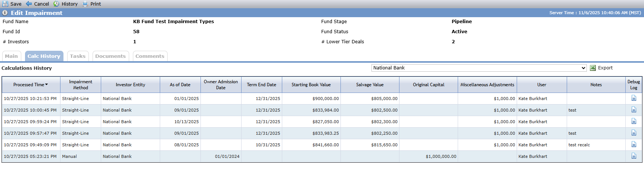This screenshot has height=184, width=644.
Task: Click the $805,000.00 salvage value
Action: [x=384, y=99]
